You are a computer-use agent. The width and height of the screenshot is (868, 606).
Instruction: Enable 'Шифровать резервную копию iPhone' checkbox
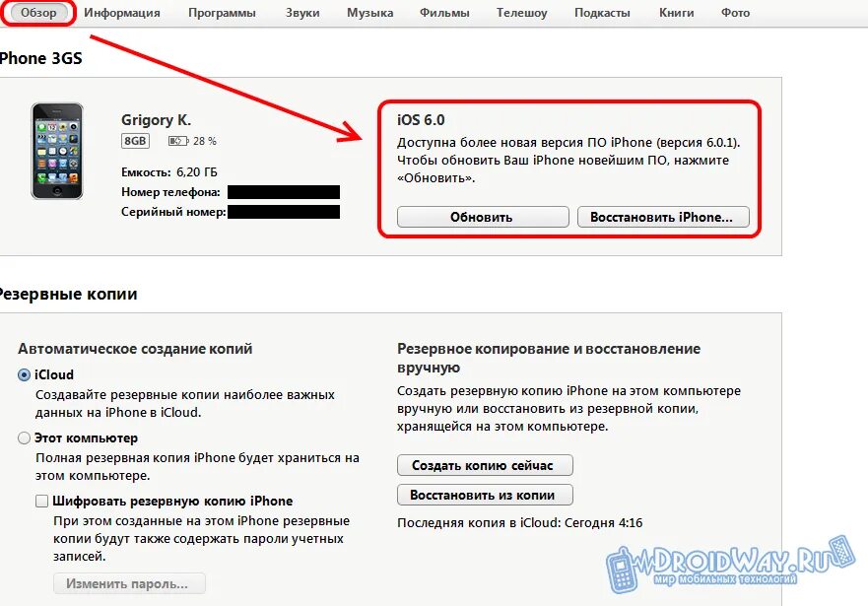(x=41, y=501)
